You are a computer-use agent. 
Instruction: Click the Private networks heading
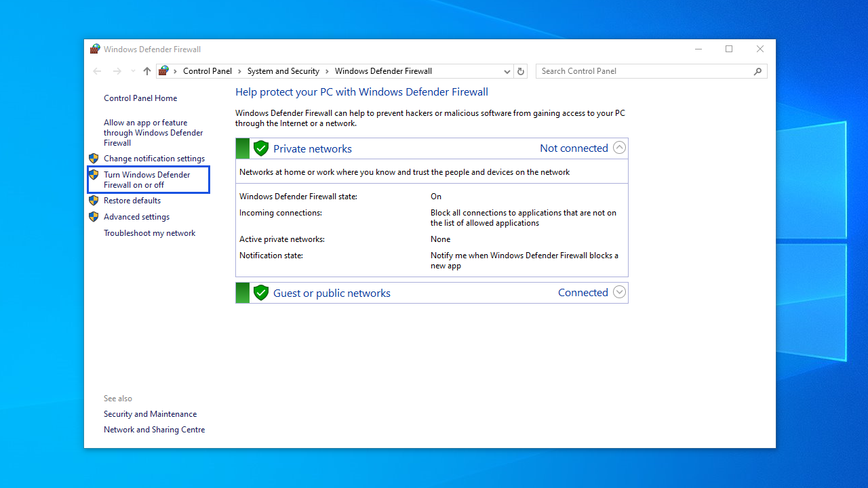313,148
